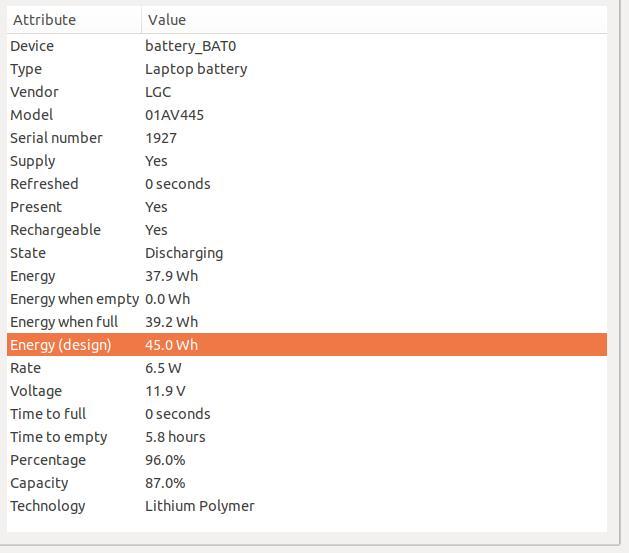629x553 pixels.
Task: Click the highlighted Energy (design) row
Action: [x=307, y=345]
